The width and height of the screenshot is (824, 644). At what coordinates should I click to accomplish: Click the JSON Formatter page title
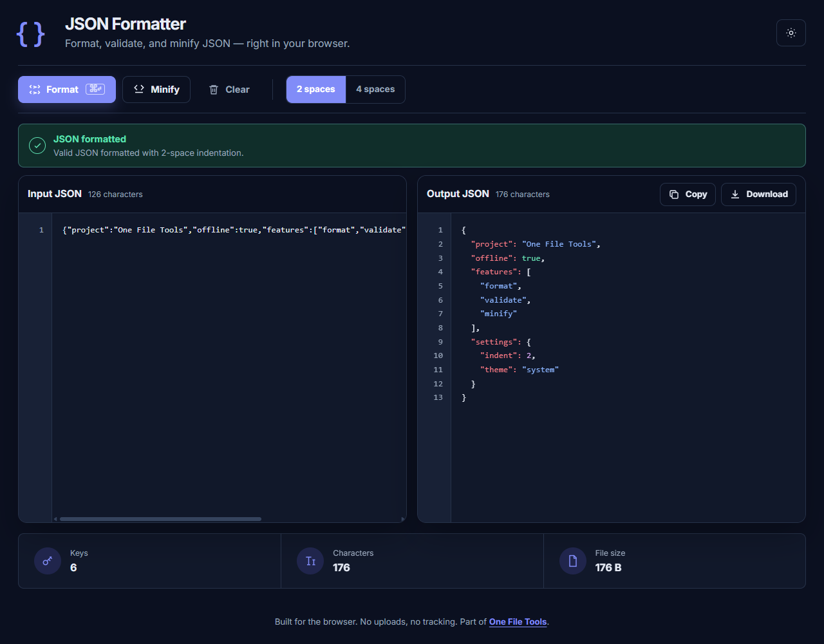(x=126, y=24)
